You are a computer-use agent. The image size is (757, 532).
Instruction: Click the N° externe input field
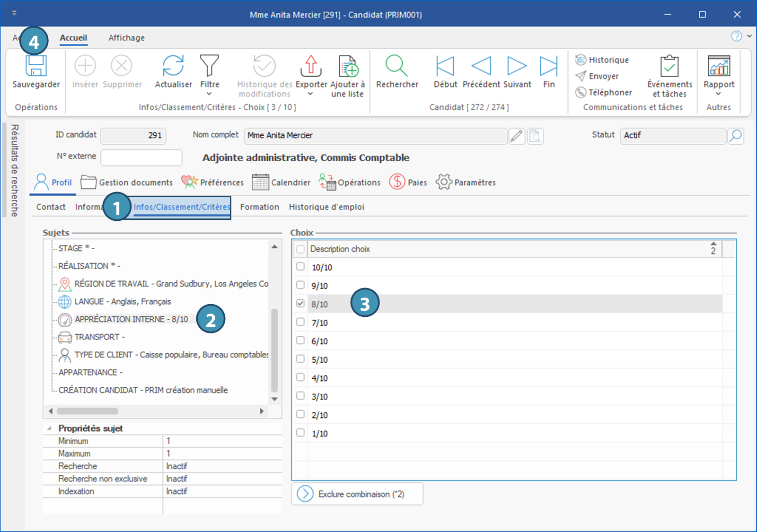141,157
